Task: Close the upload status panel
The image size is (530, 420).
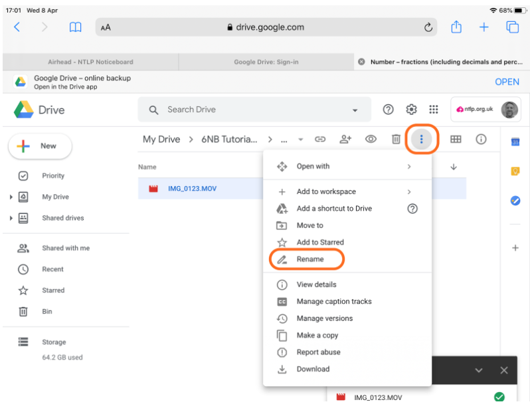Action: point(503,370)
